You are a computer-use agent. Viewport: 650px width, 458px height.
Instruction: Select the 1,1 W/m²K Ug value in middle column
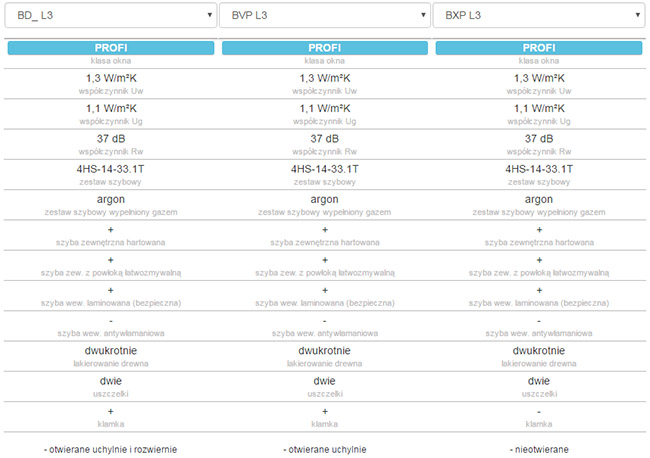[x=324, y=108]
